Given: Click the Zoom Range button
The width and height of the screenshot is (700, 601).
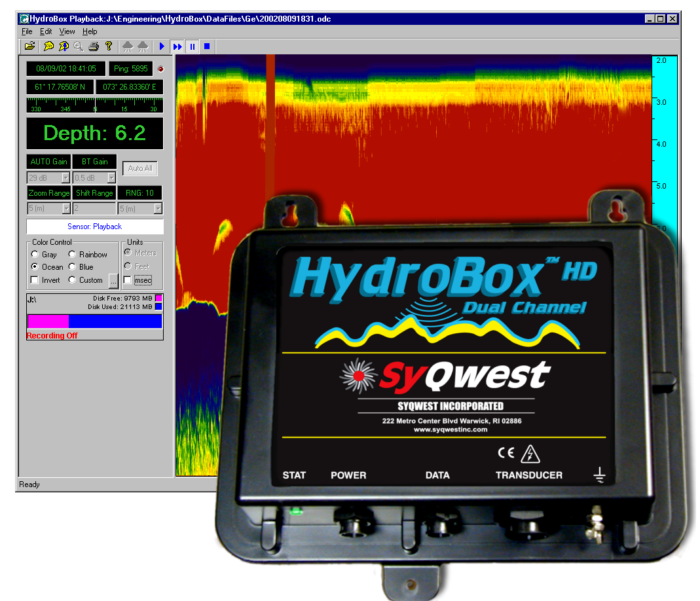Looking at the screenshot, I should [x=48, y=192].
